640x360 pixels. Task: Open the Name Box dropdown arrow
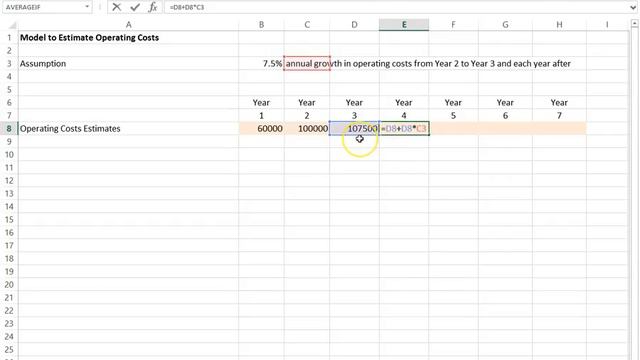[87, 7]
